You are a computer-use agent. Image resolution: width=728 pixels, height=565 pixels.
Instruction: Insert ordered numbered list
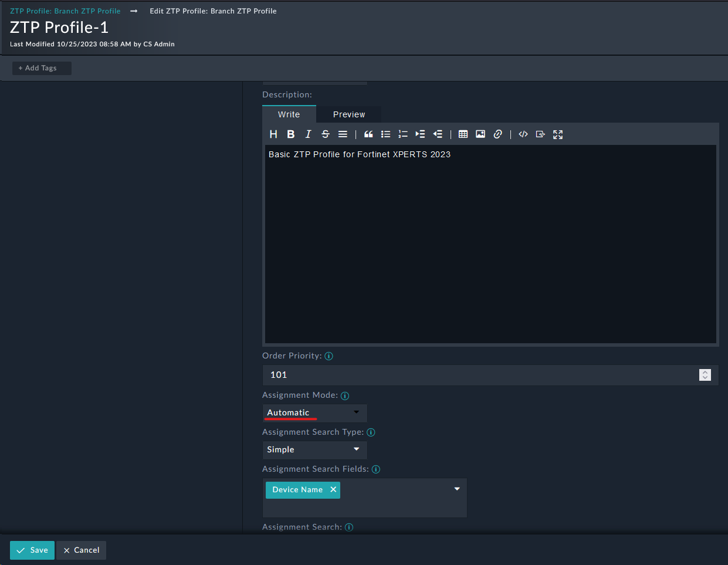pos(403,134)
